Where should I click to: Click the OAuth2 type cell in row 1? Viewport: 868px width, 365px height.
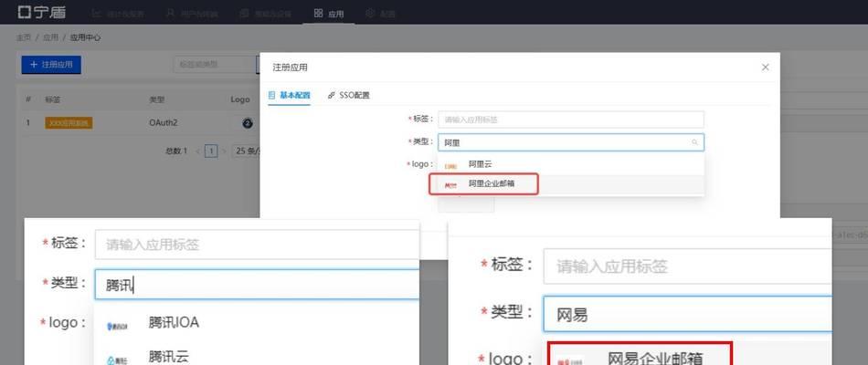point(164,123)
